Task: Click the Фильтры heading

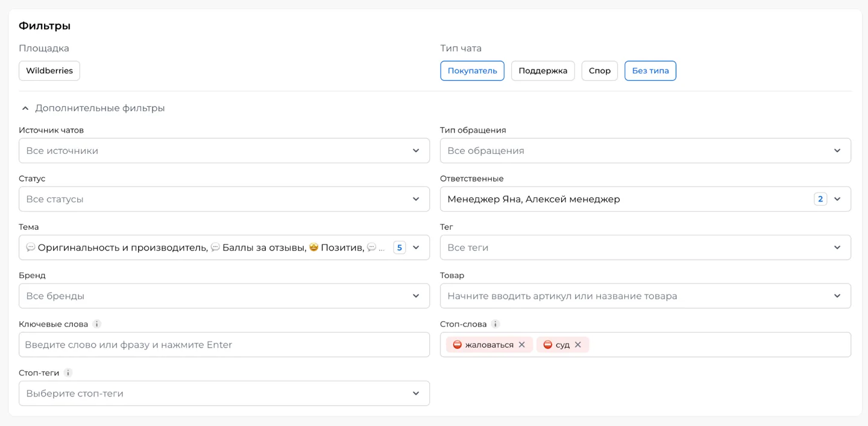Action: coord(45,26)
